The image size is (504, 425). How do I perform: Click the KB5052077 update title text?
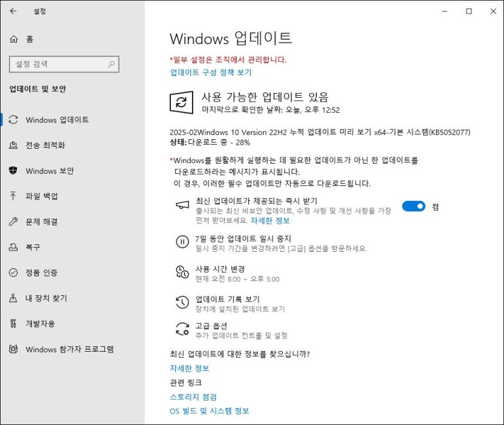pos(319,132)
